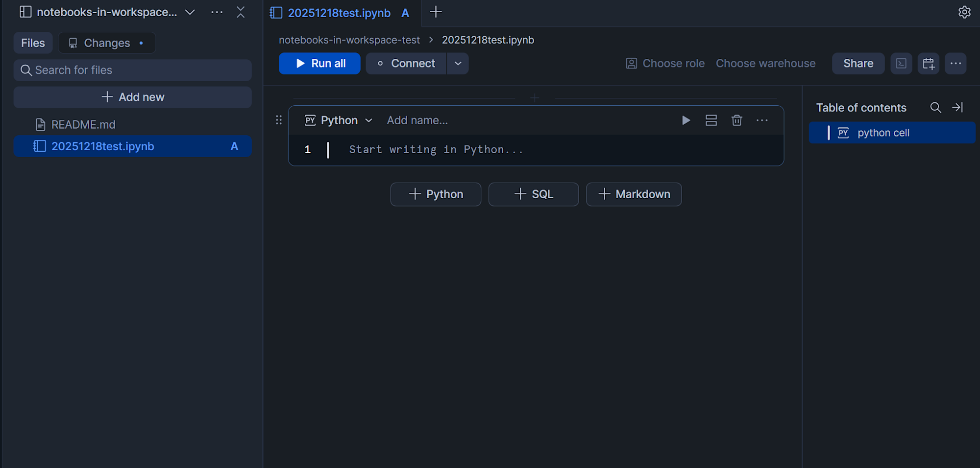Image resolution: width=980 pixels, height=468 pixels.
Task: Select the Files tab
Action: pyautogui.click(x=33, y=43)
